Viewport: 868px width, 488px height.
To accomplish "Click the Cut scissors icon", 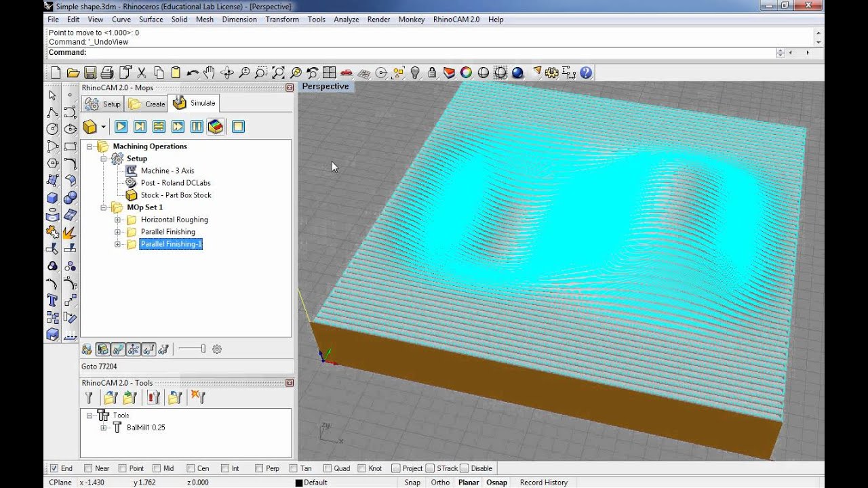I will 142,73.
